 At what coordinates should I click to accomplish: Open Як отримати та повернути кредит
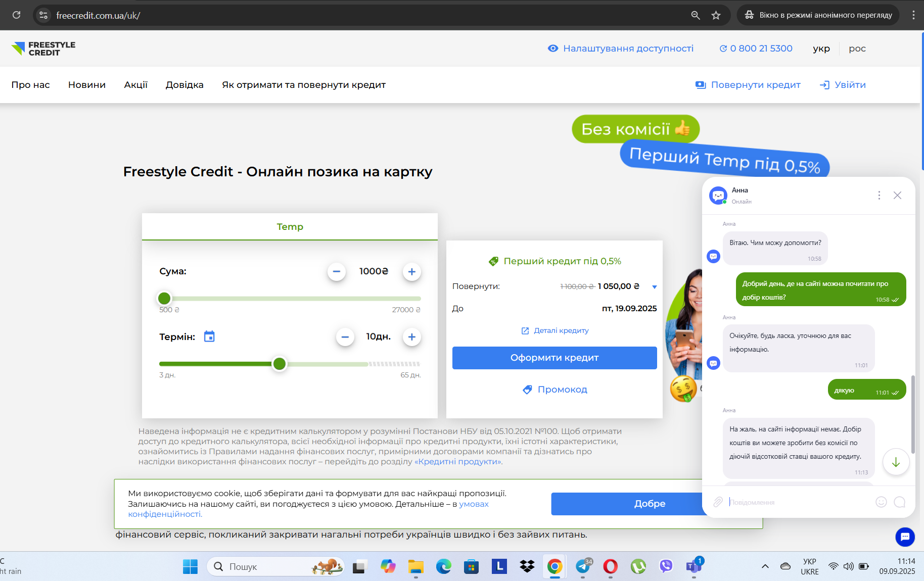(304, 85)
